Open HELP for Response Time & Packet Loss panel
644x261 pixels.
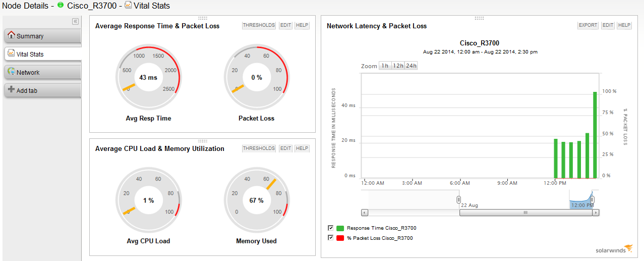coord(302,25)
